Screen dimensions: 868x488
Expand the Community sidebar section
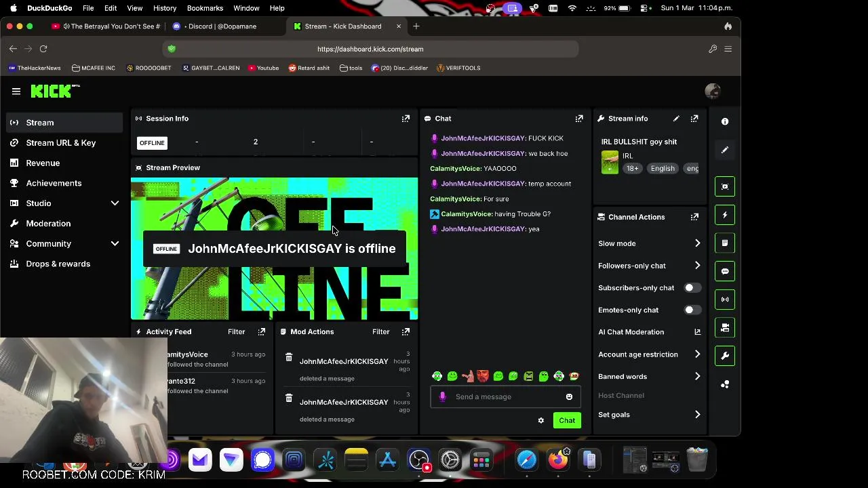pyautogui.click(x=115, y=243)
